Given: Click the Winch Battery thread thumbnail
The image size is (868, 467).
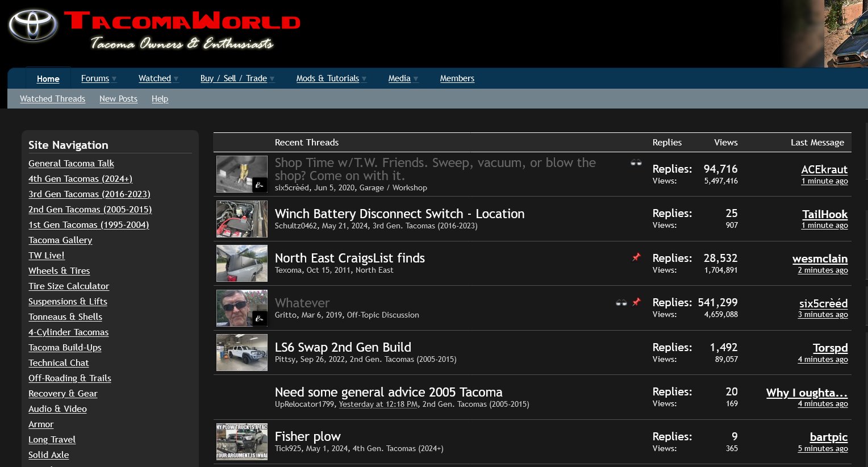Looking at the screenshot, I should coord(242,219).
